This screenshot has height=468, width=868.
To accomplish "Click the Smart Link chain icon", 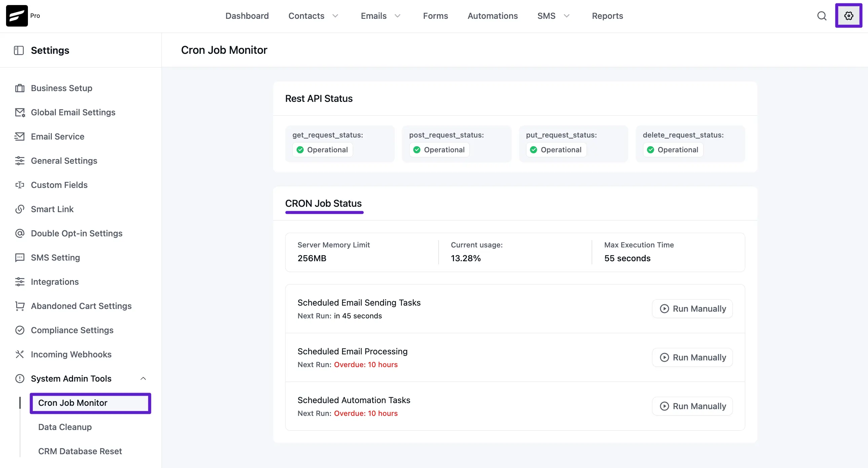I will (x=20, y=209).
